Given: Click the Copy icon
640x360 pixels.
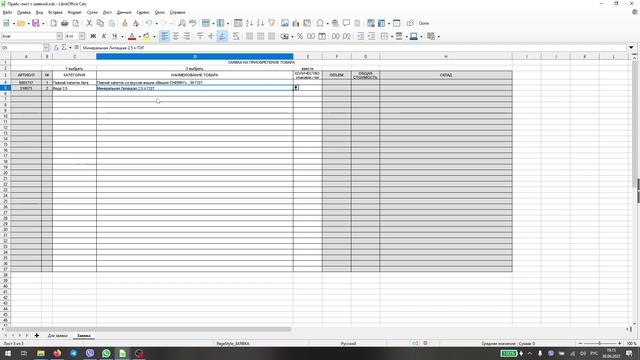Looking at the screenshot, I should 100,23.
